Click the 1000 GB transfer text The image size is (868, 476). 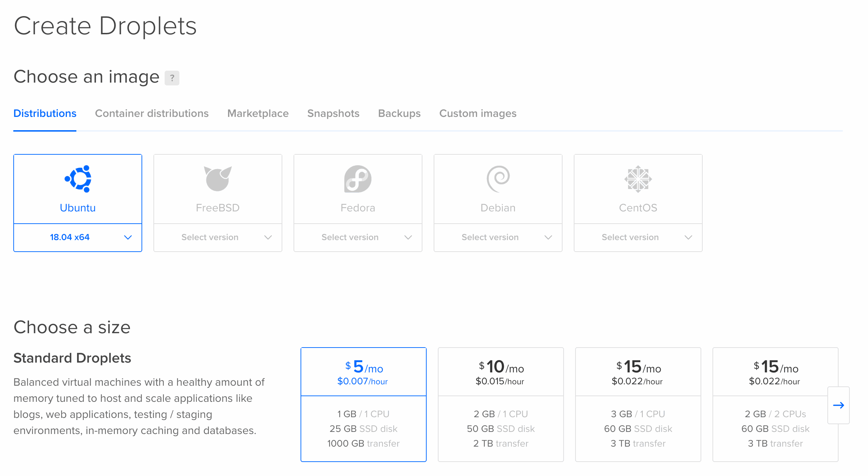364,443
